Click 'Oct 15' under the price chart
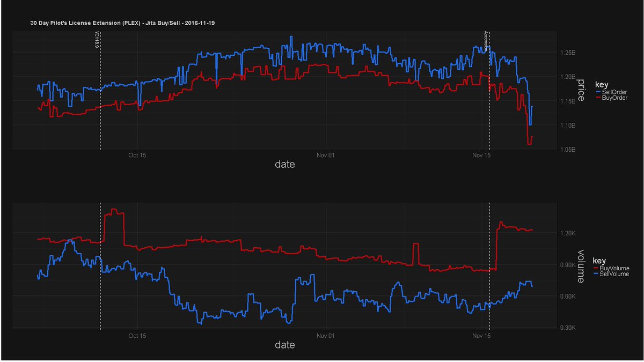Image resolution: width=644 pixels, height=362 pixels. (x=137, y=156)
